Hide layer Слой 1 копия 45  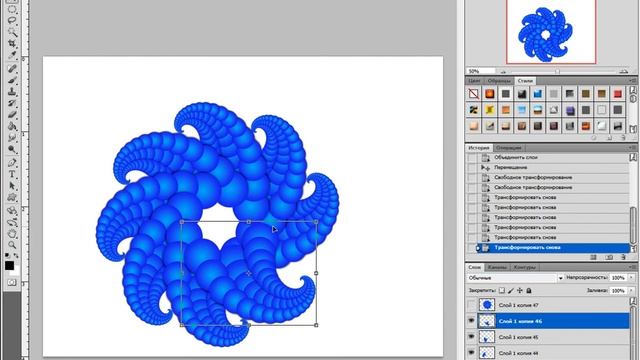471,337
